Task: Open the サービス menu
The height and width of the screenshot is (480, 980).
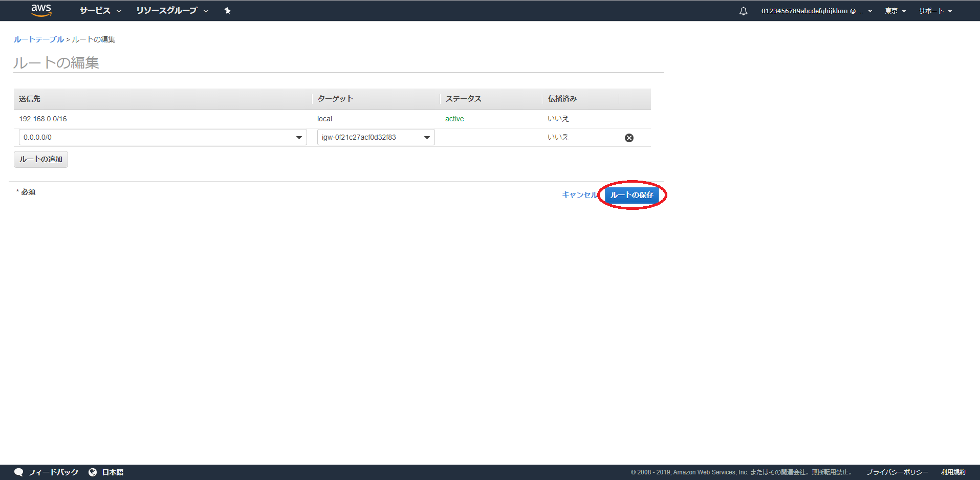Action: click(x=100, y=11)
